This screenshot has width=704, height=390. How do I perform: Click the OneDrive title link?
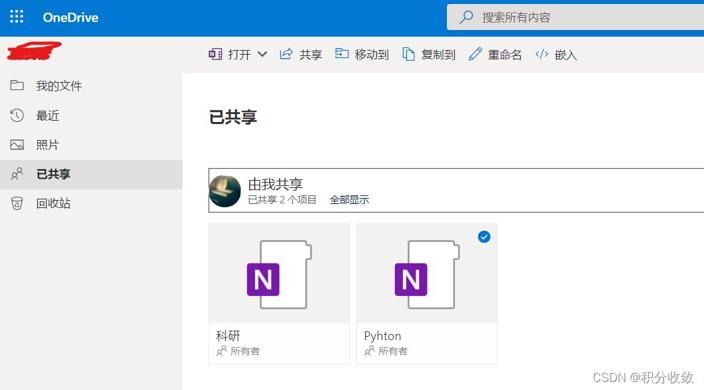[70, 18]
